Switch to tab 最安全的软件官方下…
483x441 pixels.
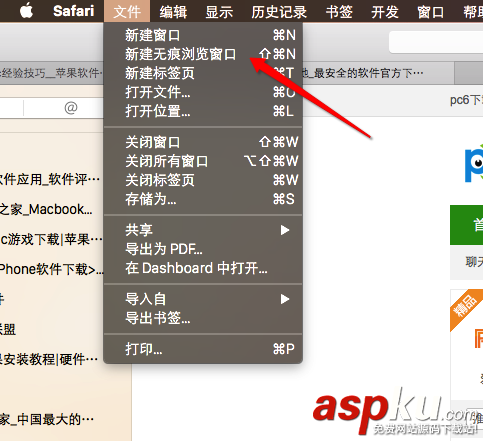coord(378,73)
